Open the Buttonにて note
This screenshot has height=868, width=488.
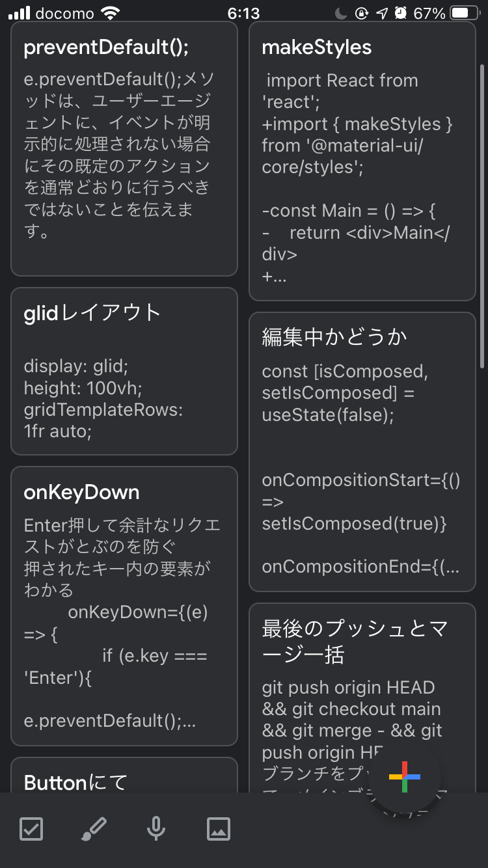[x=124, y=775]
